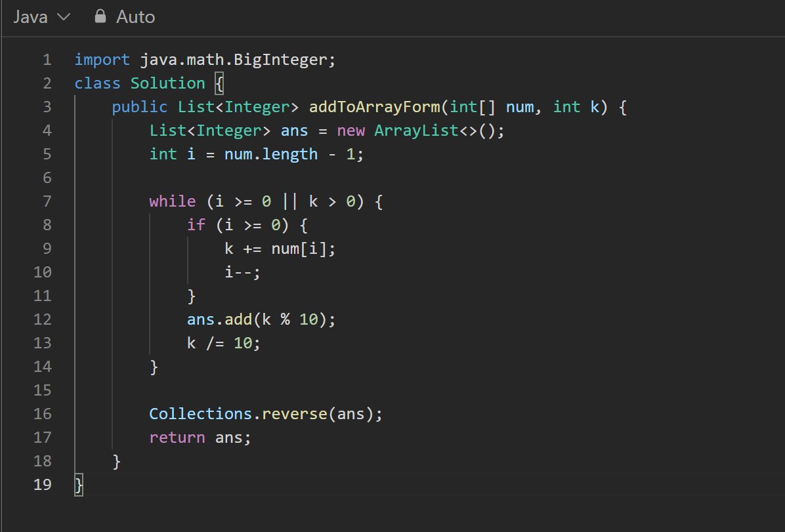The image size is (785, 532).
Task: Click 'ans.add(k % 10);' on line 12
Action: tap(261, 319)
